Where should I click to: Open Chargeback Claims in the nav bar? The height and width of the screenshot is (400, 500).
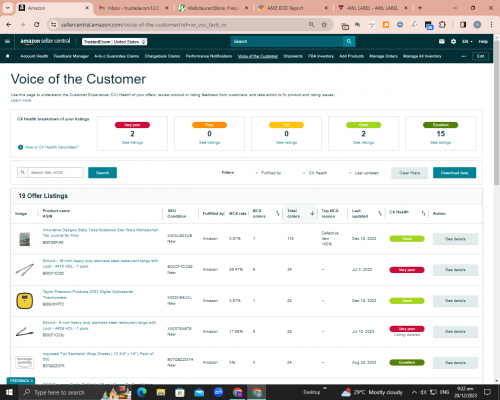point(162,56)
